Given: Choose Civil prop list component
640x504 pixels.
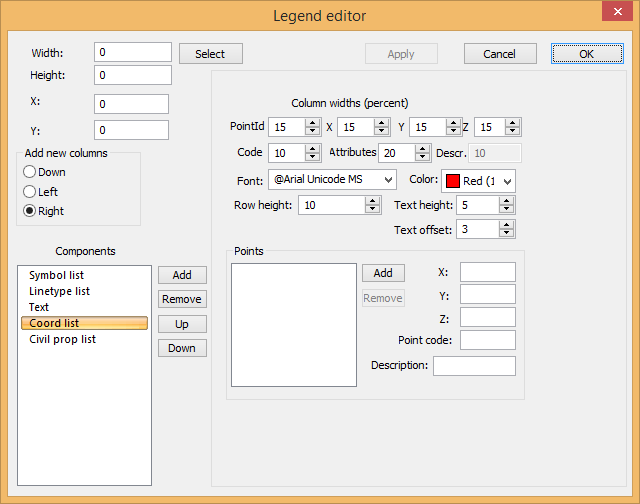Looking at the screenshot, I should (x=62, y=339).
